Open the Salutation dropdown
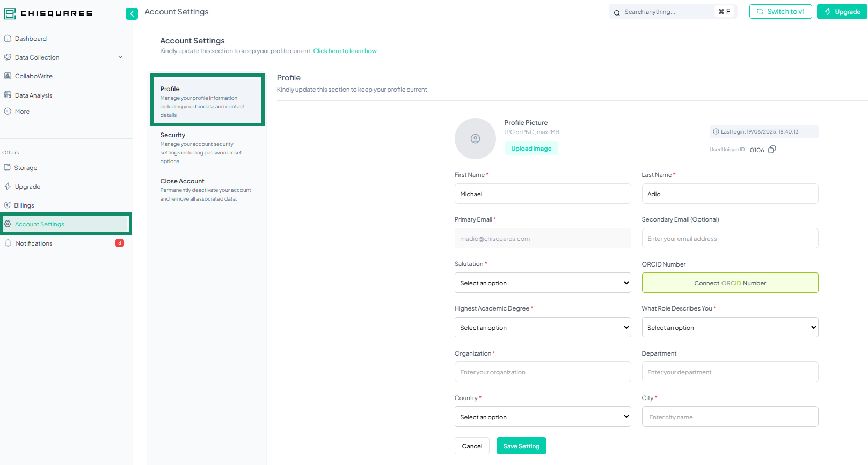 coord(542,283)
